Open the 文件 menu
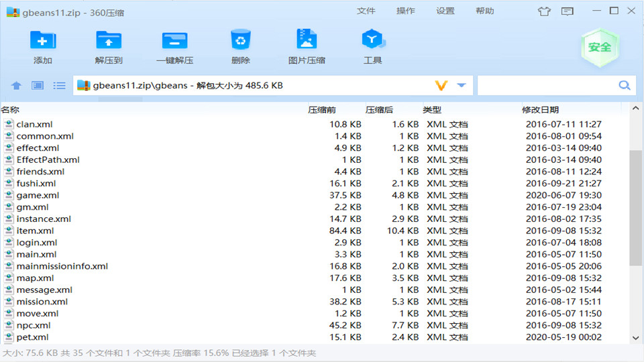The image size is (644, 362). point(366,11)
